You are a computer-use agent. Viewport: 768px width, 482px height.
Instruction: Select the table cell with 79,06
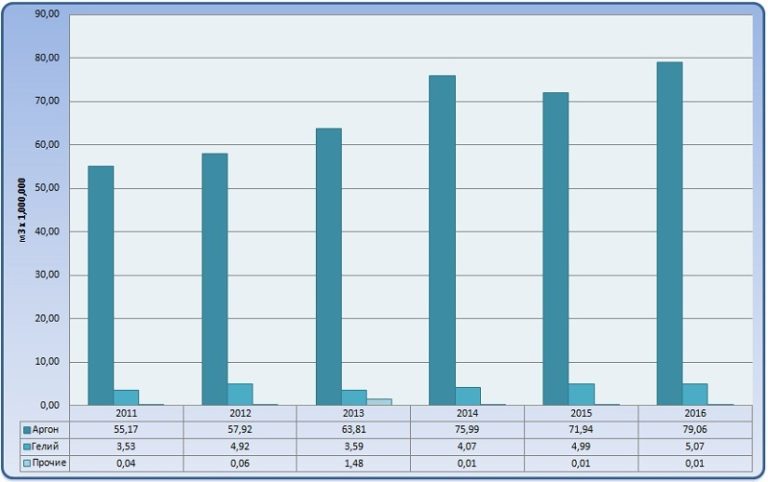[695, 430]
